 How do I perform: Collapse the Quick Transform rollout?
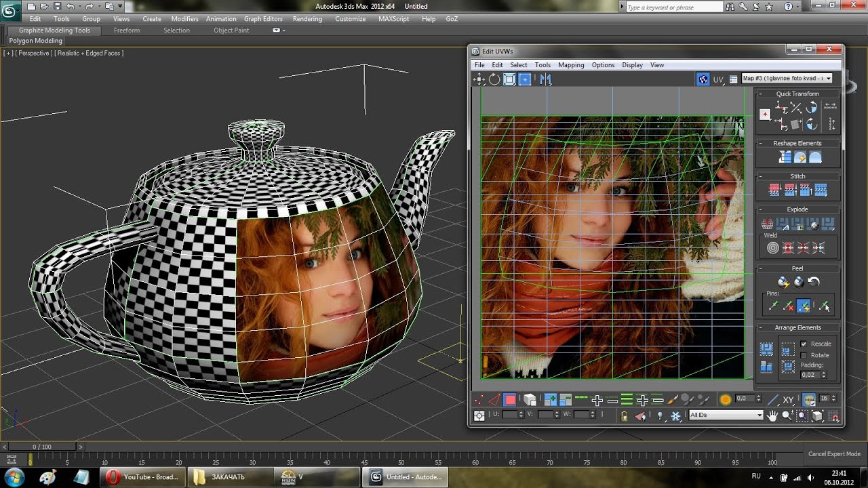point(797,94)
